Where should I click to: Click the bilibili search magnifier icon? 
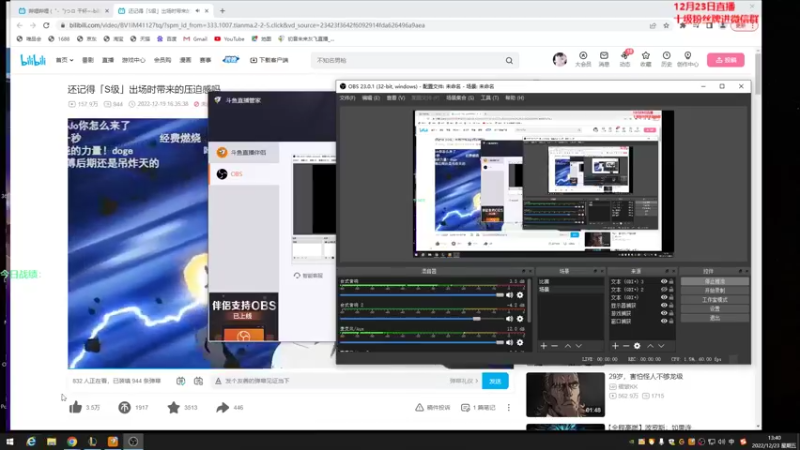point(509,60)
